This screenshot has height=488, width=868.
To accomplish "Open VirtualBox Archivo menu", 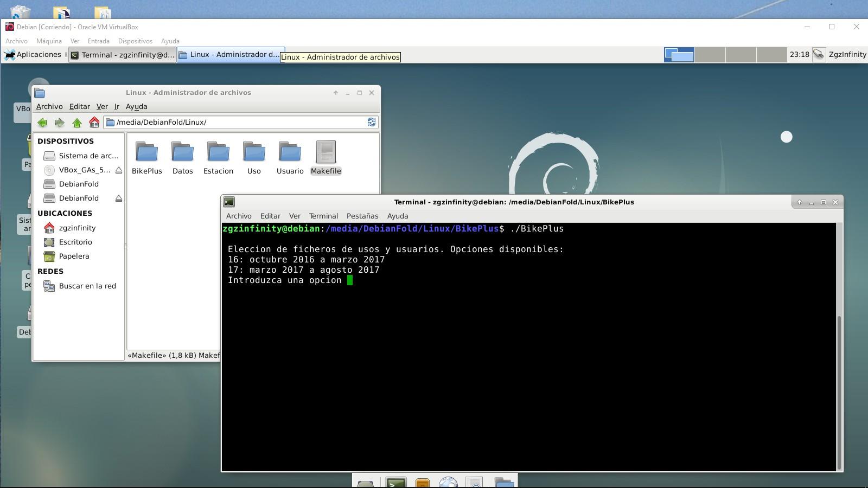I will (16, 41).
